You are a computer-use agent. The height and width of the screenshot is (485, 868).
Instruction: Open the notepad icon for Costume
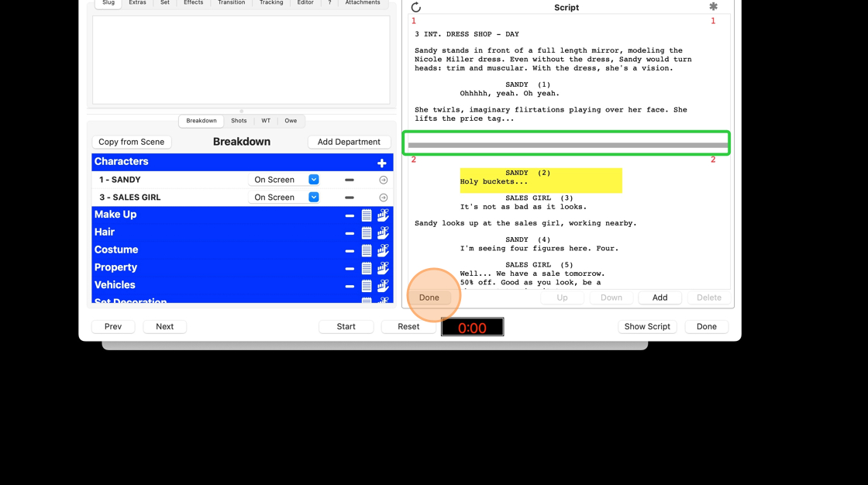pos(367,250)
